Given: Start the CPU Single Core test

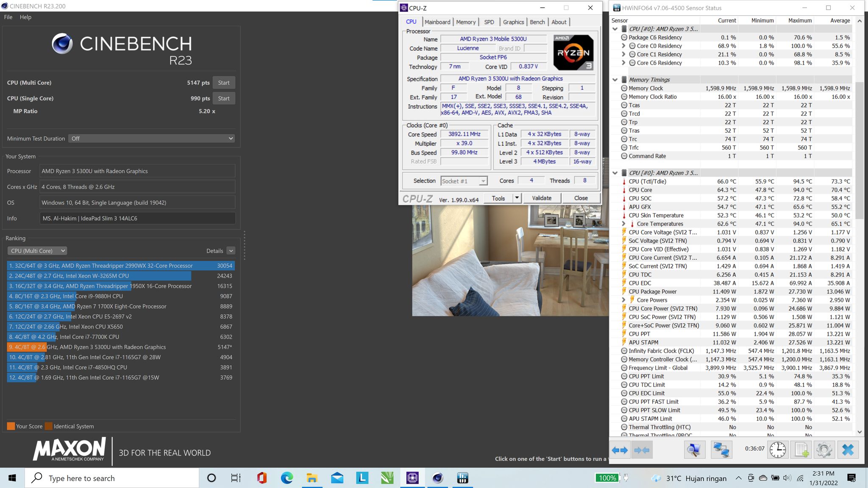Looking at the screenshot, I should 224,98.
